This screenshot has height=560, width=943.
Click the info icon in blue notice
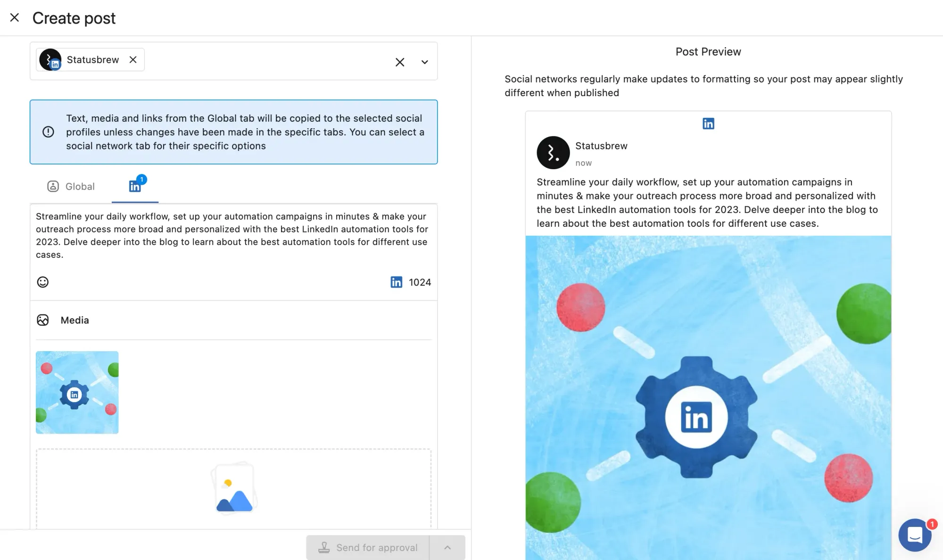point(48,132)
